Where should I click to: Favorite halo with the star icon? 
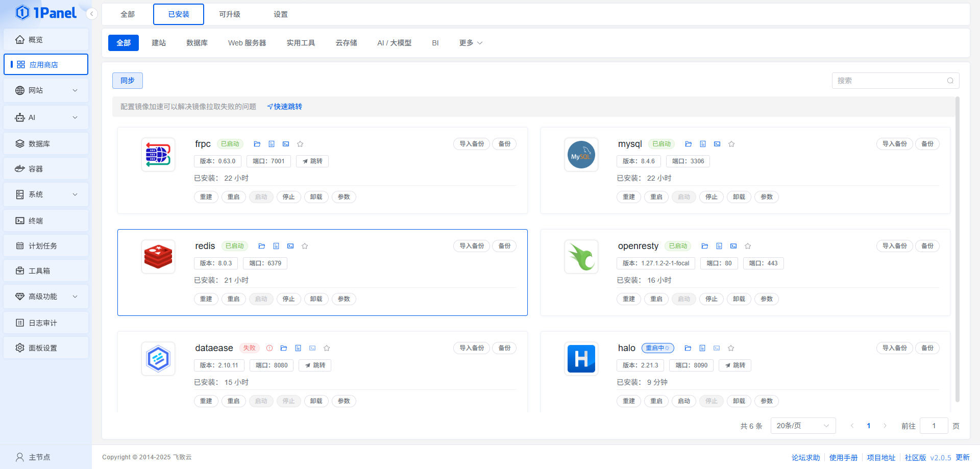(x=731, y=348)
